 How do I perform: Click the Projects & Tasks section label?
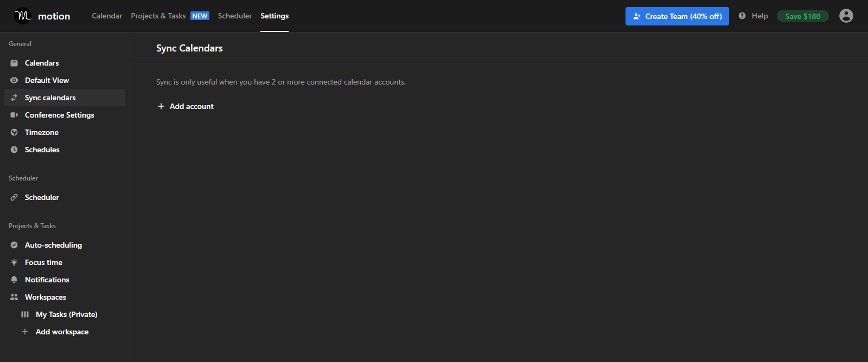tap(32, 226)
